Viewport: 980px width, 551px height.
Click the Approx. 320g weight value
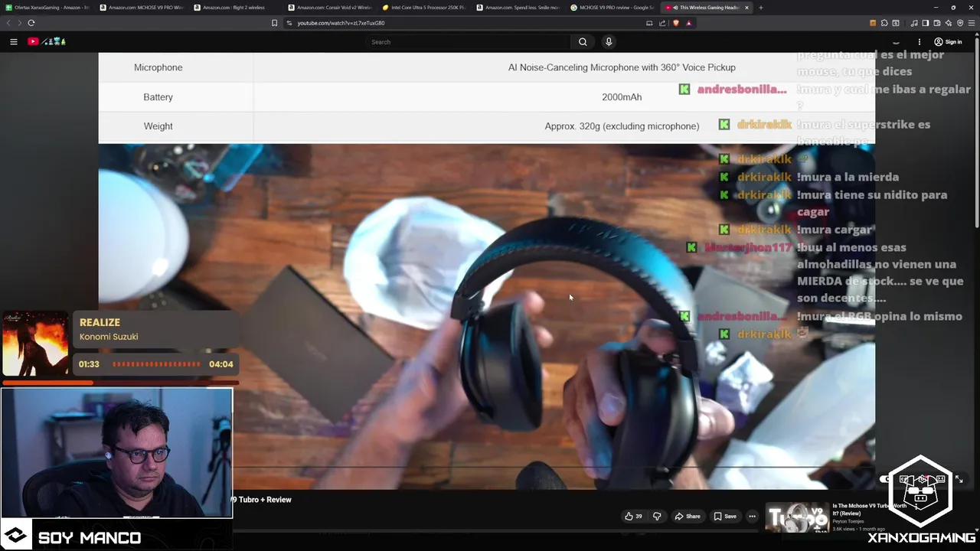pos(622,126)
